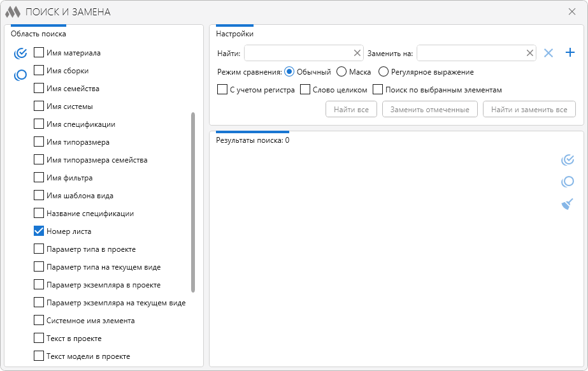Viewport: 588px width, 371px height.
Task: Click uncheck-all icon in results panel
Action: tap(567, 182)
